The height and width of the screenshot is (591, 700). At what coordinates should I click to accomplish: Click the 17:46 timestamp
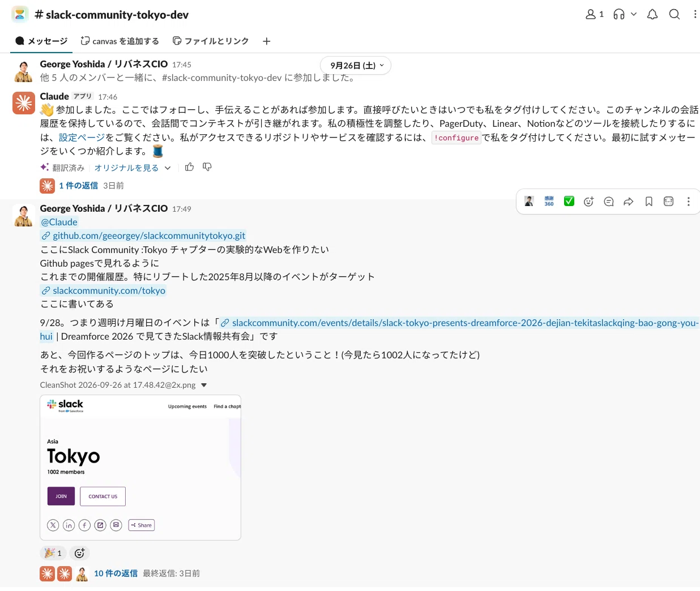coord(108,97)
